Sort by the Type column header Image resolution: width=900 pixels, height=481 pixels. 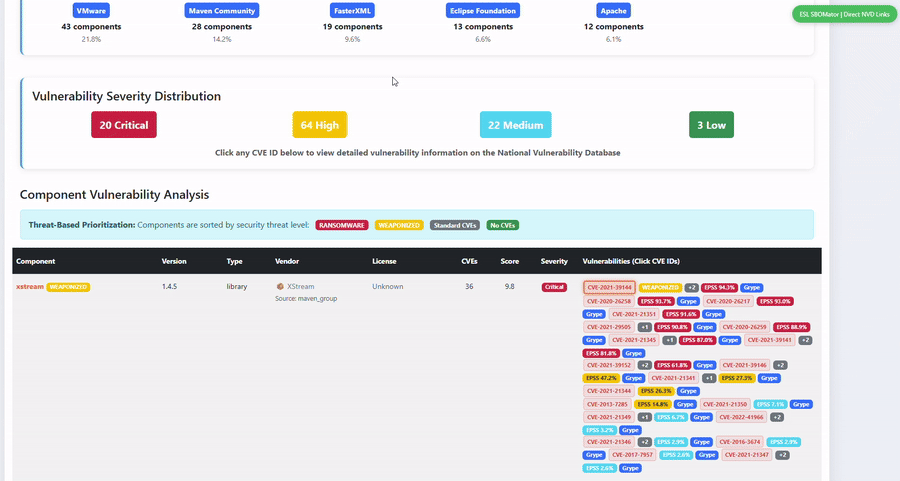coord(234,261)
